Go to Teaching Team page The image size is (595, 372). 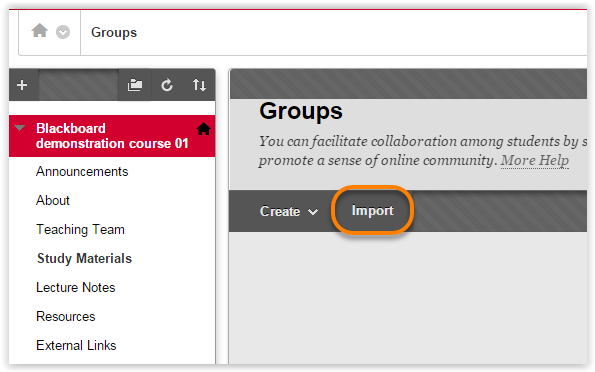(80, 230)
